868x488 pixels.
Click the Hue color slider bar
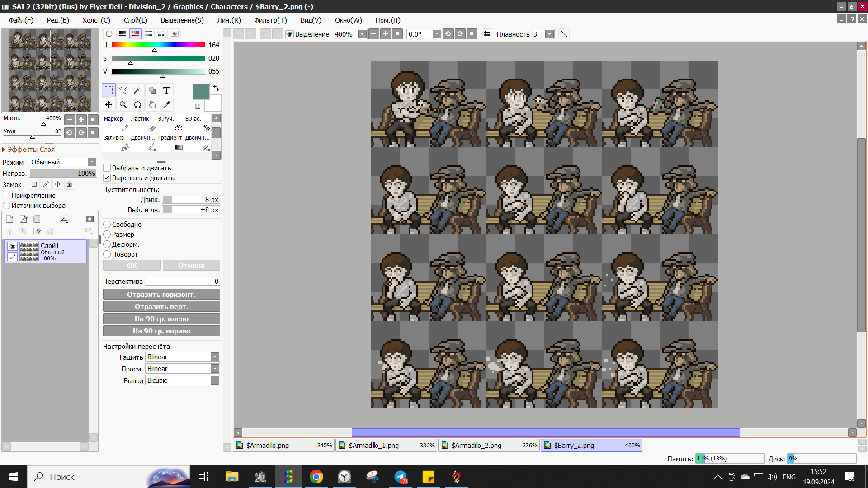(x=158, y=45)
